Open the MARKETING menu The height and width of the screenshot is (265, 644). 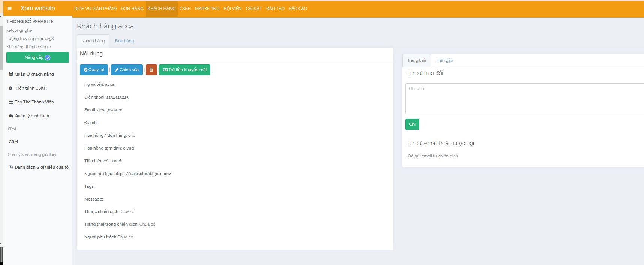[207, 9]
